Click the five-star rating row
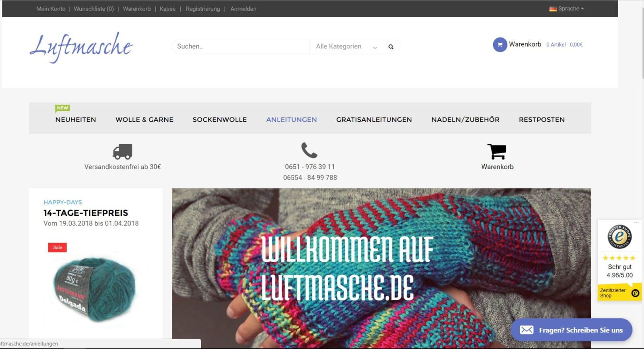This screenshot has width=644, height=349. tap(619, 258)
